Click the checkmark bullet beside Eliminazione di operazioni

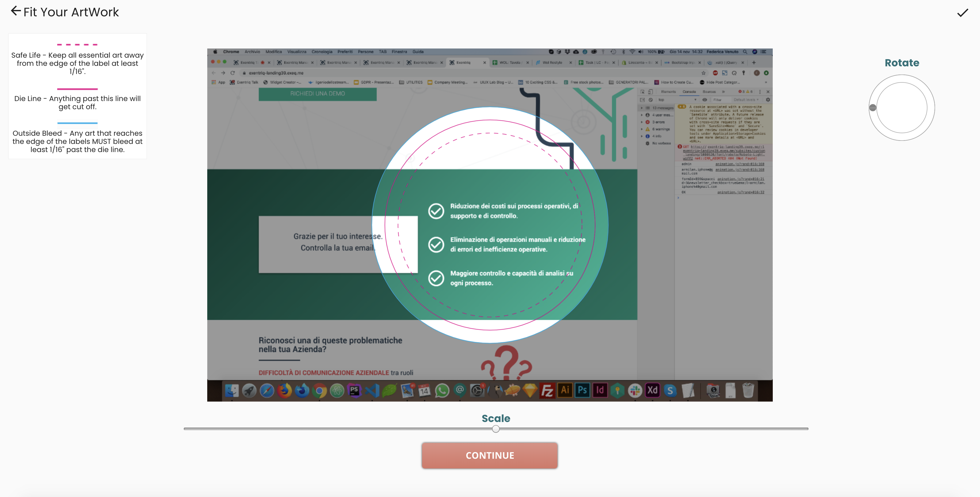tap(436, 244)
